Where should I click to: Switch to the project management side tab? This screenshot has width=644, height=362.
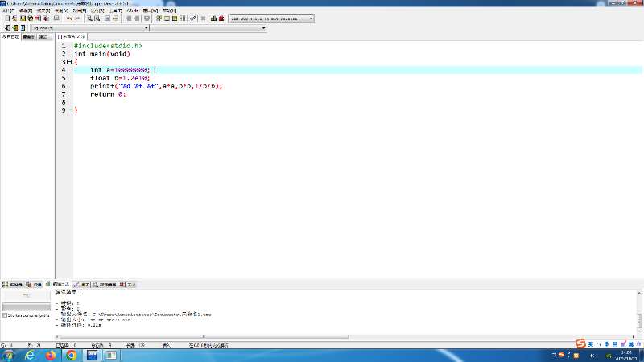tap(10, 36)
